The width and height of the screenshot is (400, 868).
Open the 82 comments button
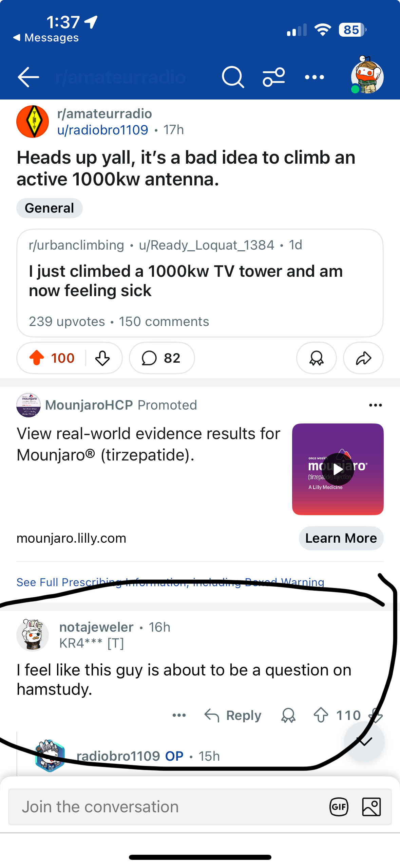161,358
